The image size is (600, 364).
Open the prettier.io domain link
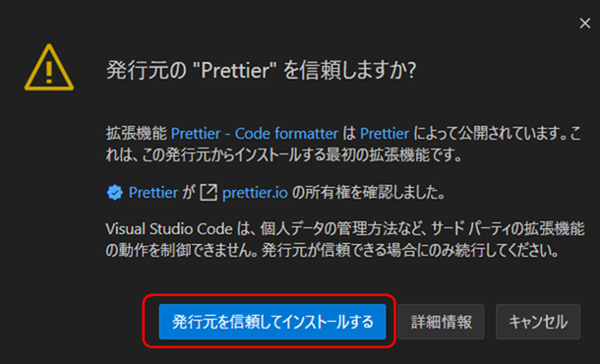tap(255, 193)
